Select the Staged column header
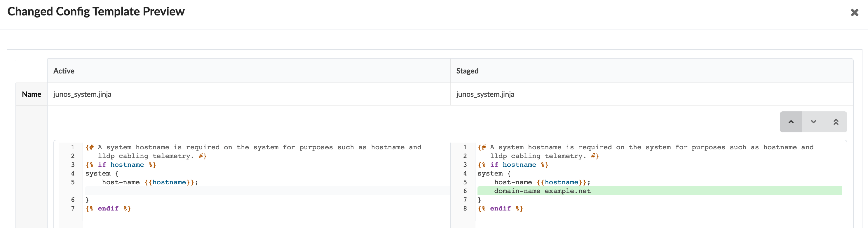Image resolution: width=868 pixels, height=228 pixels. click(467, 71)
